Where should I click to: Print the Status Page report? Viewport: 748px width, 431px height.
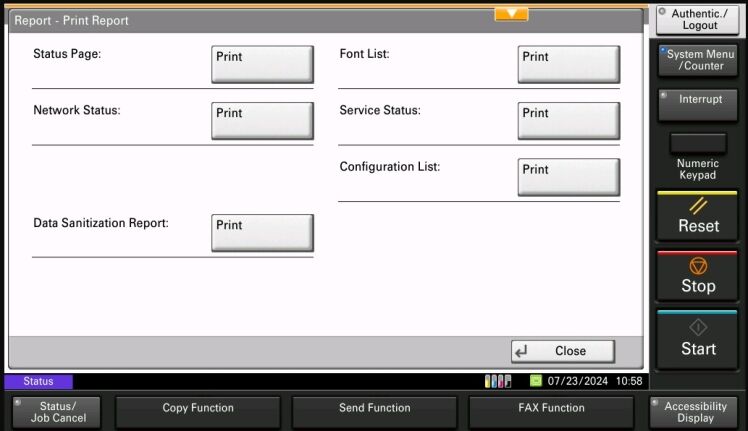262,65
